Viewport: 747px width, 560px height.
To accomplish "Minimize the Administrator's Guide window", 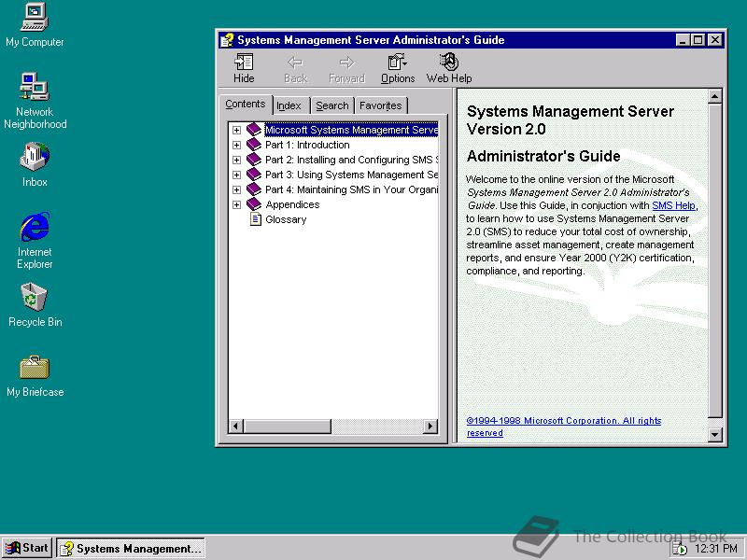I will pyautogui.click(x=683, y=40).
